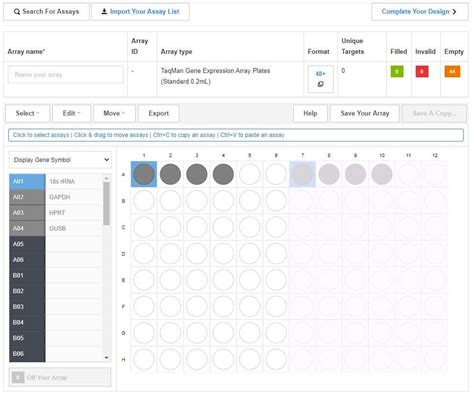Image resolution: width=474 pixels, height=395 pixels.
Task: Click the Off Your Array button
Action: pos(60,378)
